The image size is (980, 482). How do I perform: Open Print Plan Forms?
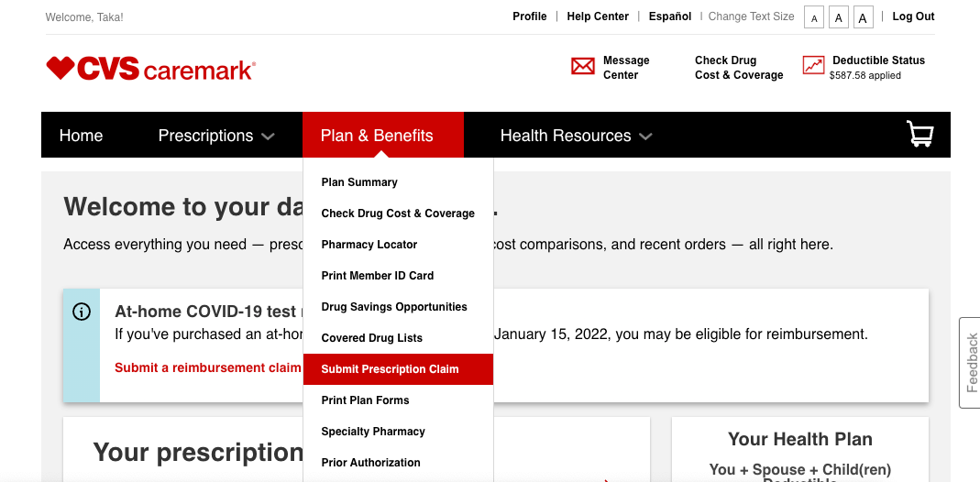365,400
